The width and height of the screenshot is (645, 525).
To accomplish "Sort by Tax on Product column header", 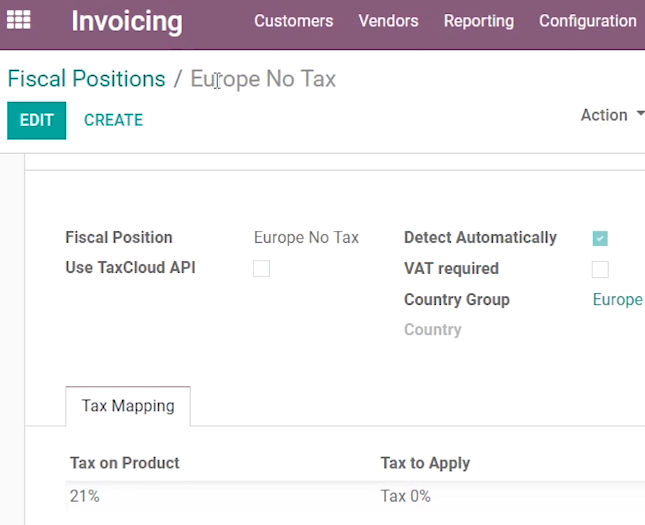I will coord(125,463).
